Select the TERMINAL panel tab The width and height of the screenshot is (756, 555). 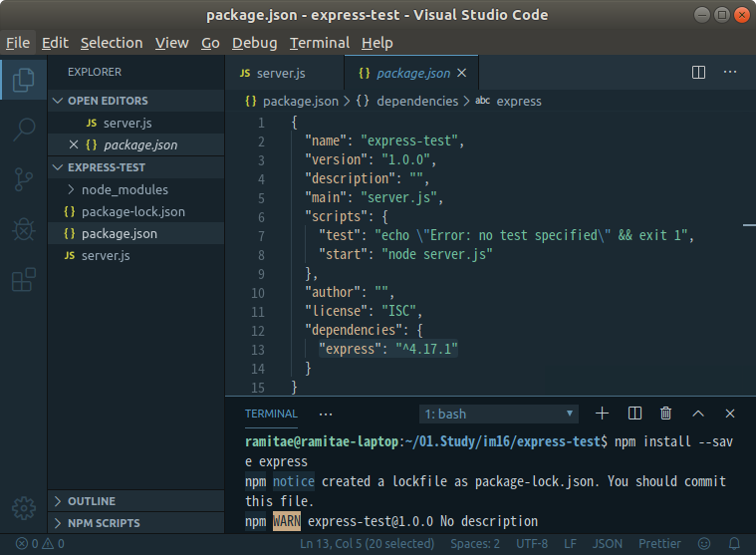tap(271, 414)
